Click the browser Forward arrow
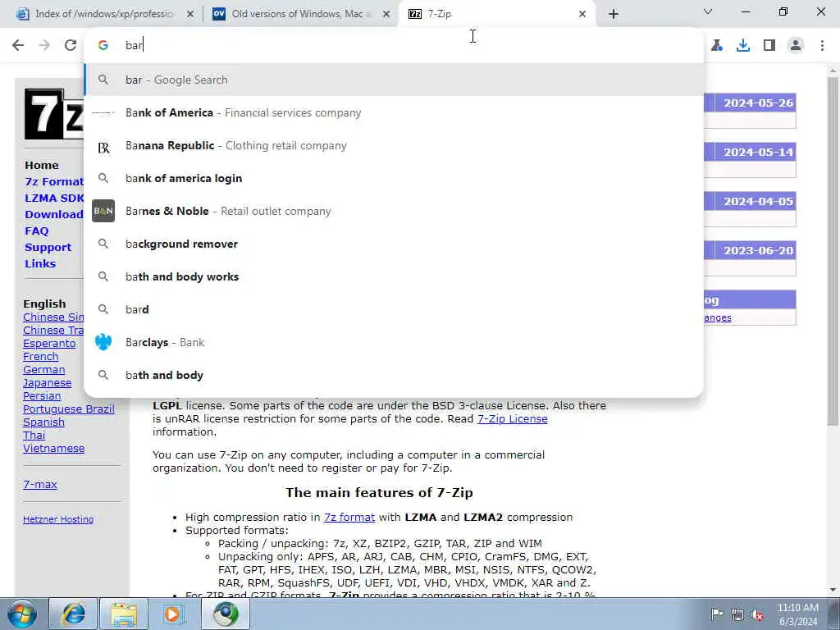 44,45
